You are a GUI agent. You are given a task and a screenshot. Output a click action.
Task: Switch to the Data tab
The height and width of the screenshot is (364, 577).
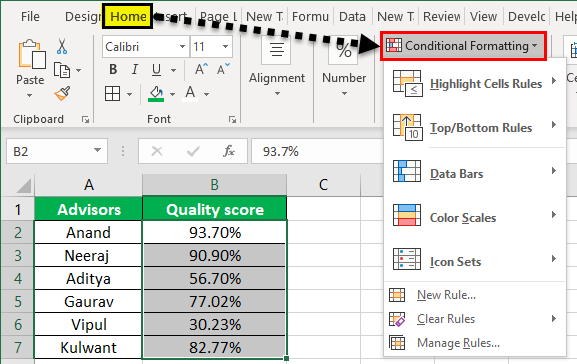pyautogui.click(x=352, y=17)
